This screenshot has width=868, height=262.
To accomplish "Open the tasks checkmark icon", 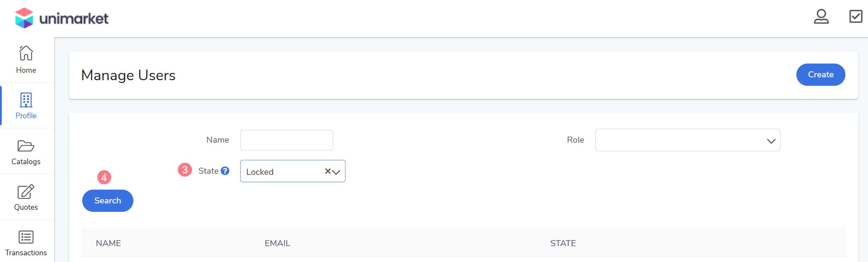I will (x=856, y=17).
